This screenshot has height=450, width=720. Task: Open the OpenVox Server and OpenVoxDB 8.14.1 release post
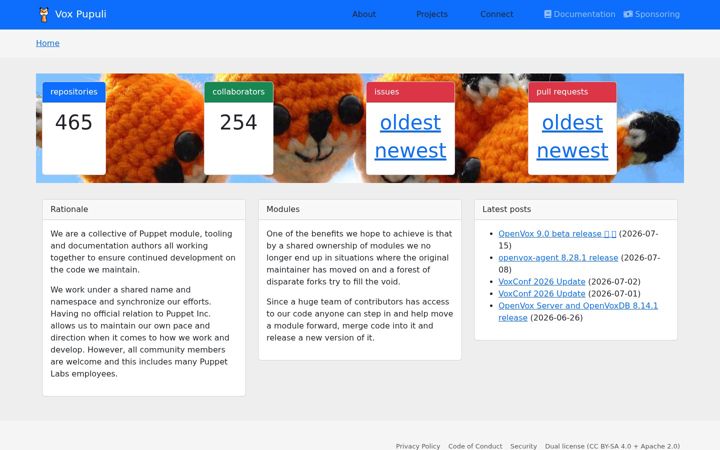click(x=578, y=312)
